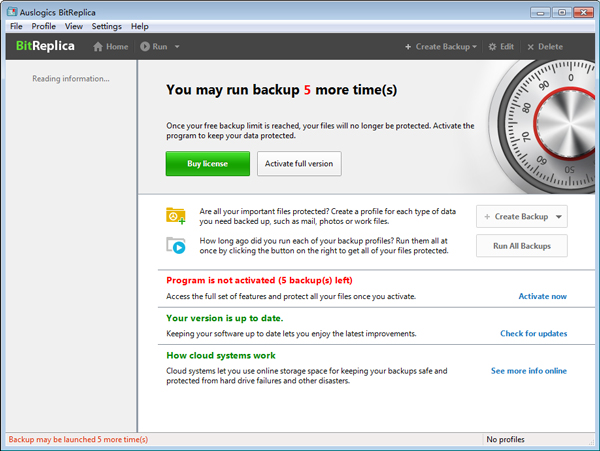Open the Settings menu
The width and height of the screenshot is (600, 451).
coord(106,26)
